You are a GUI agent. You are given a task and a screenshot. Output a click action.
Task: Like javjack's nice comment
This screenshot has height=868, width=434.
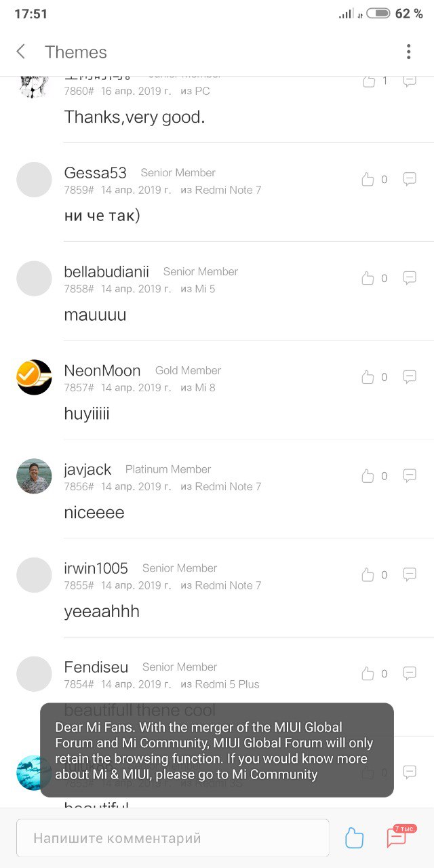pos(368,476)
